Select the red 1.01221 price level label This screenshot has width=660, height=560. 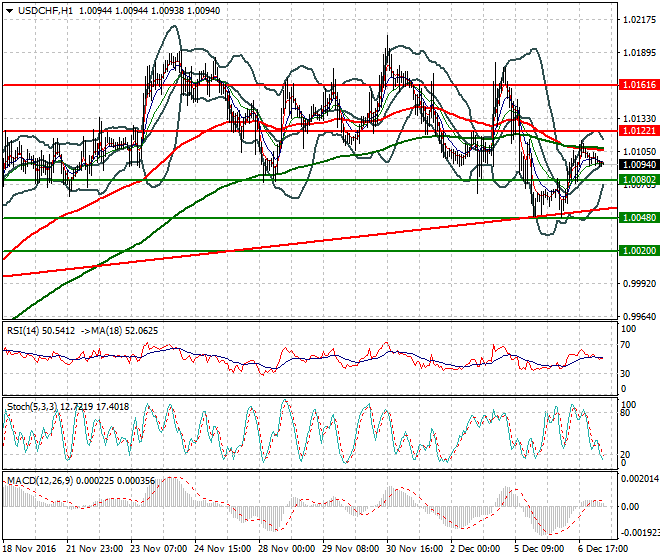coord(639,131)
